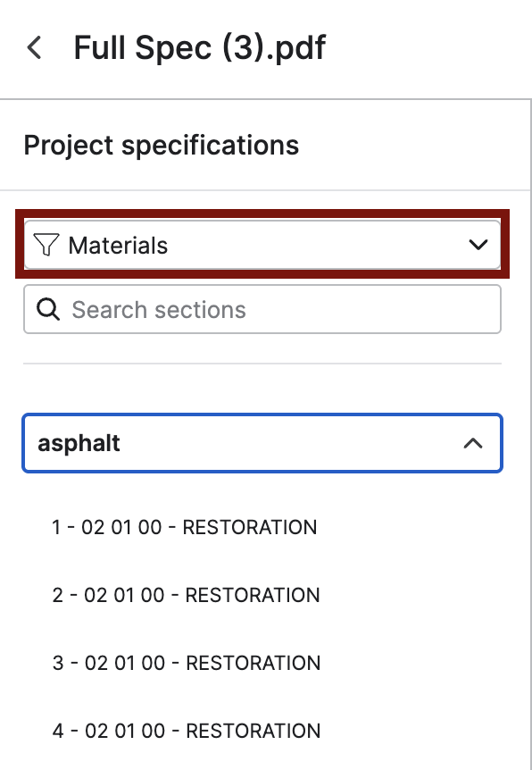This screenshot has height=770, width=532.
Task: Open section 1 - 02 01 00 - RESTORATION
Action: [185, 527]
